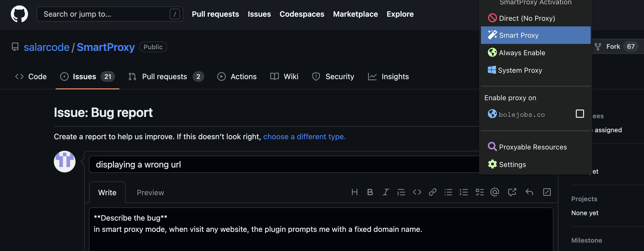The width and height of the screenshot is (644, 251).
Task: Click the choose a different type link
Action: click(x=304, y=137)
